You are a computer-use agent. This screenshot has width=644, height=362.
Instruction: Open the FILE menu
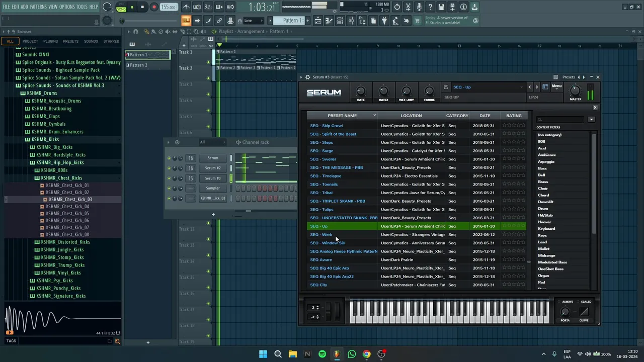coord(6,7)
